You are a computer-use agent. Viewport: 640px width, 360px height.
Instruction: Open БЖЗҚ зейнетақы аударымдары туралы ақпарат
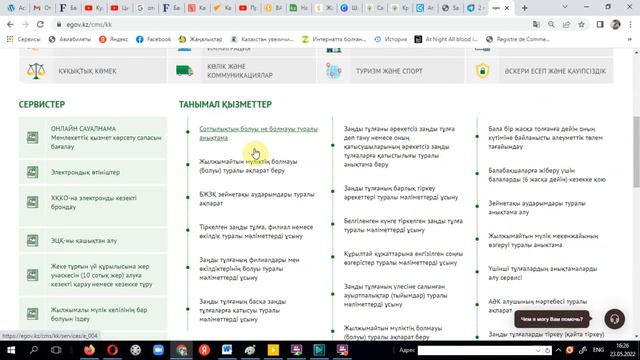tap(257, 199)
